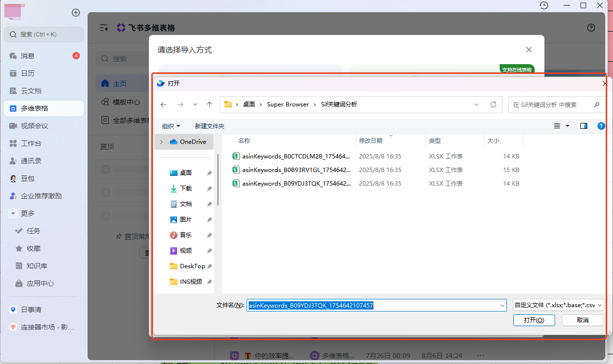Collapse the 更多 section in sidebar
Viewport: 613px width, 364px height.
(13, 213)
